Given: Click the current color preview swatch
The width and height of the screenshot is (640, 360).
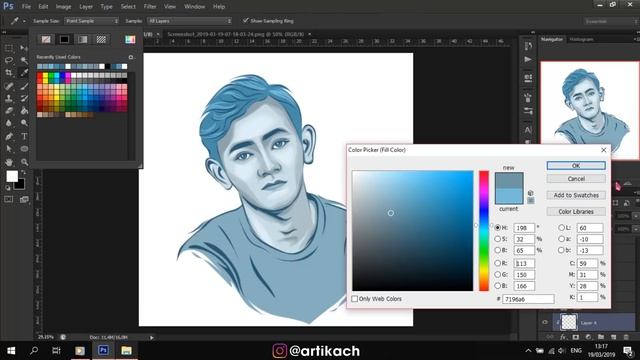Looking at the screenshot, I should (x=509, y=196).
